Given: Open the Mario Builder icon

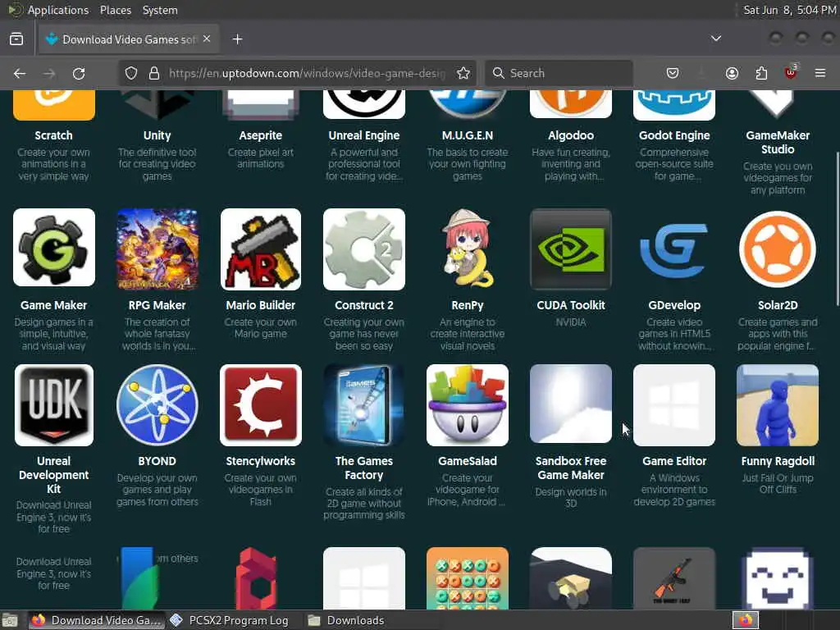Looking at the screenshot, I should (260, 249).
